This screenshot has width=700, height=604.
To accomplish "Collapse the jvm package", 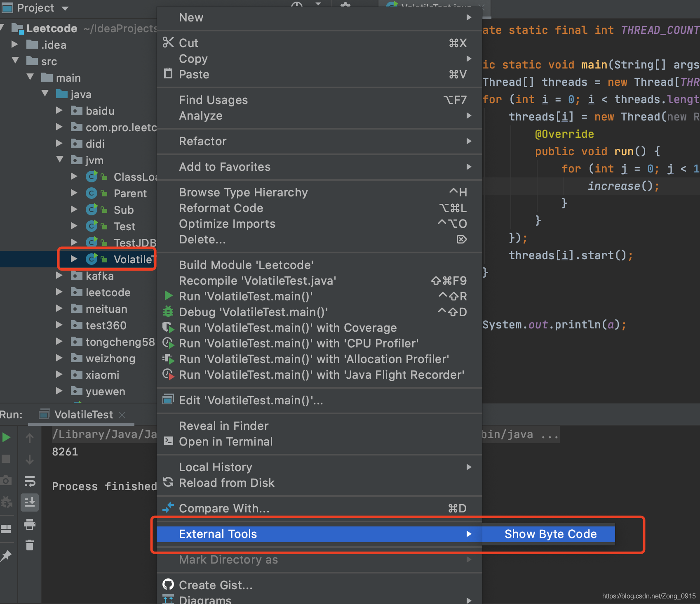I will coord(60,160).
